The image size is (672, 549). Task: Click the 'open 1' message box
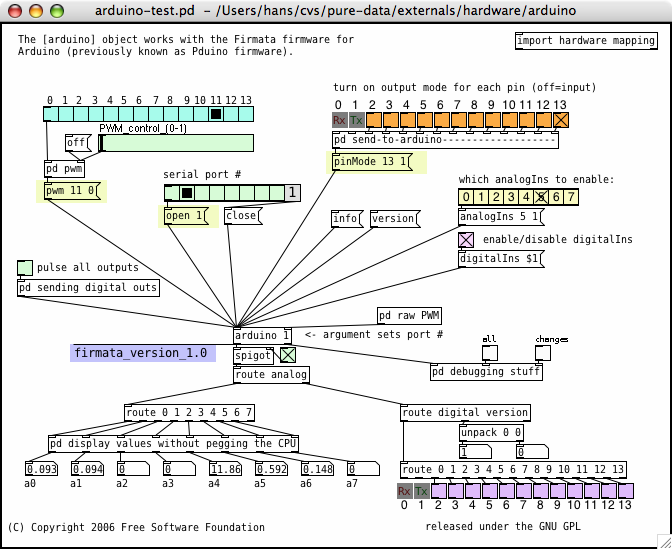click(184, 216)
